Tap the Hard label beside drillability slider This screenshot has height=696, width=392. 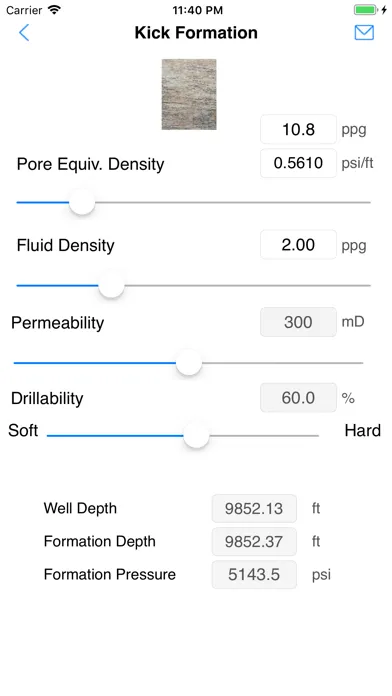point(363,431)
